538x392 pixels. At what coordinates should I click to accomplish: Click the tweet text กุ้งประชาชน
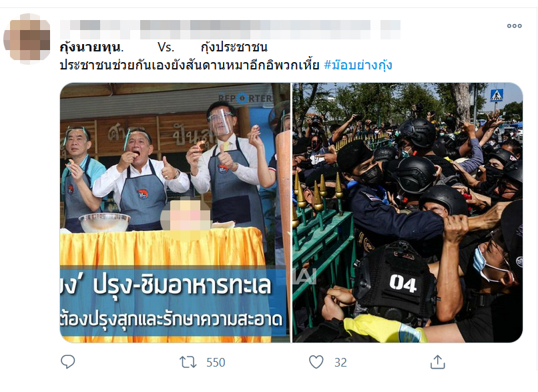click(234, 47)
